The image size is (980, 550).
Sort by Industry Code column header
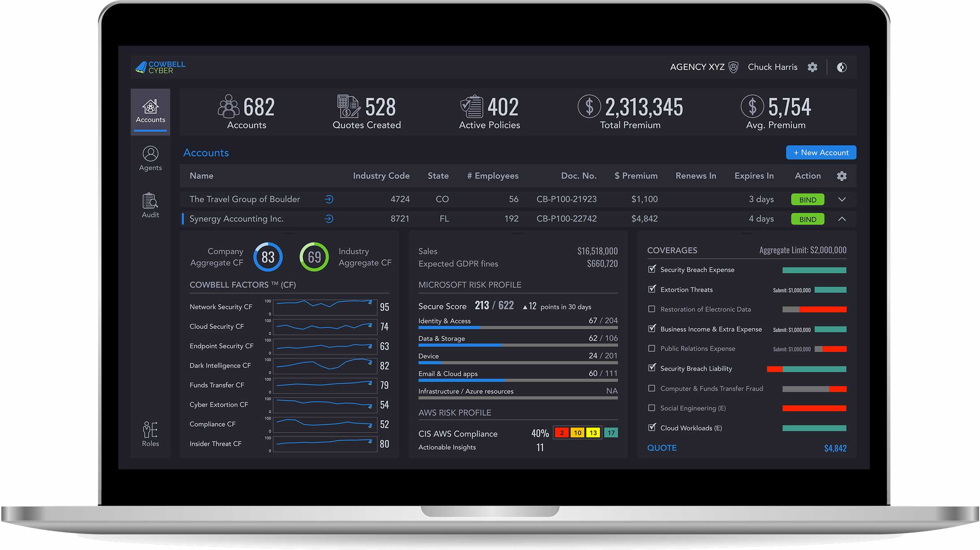pyautogui.click(x=381, y=176)
